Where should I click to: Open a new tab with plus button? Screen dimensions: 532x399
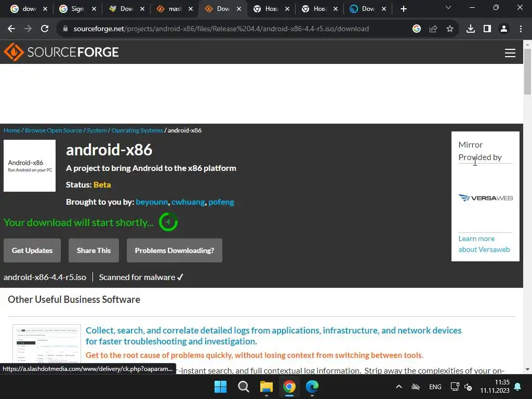(403, 9)
